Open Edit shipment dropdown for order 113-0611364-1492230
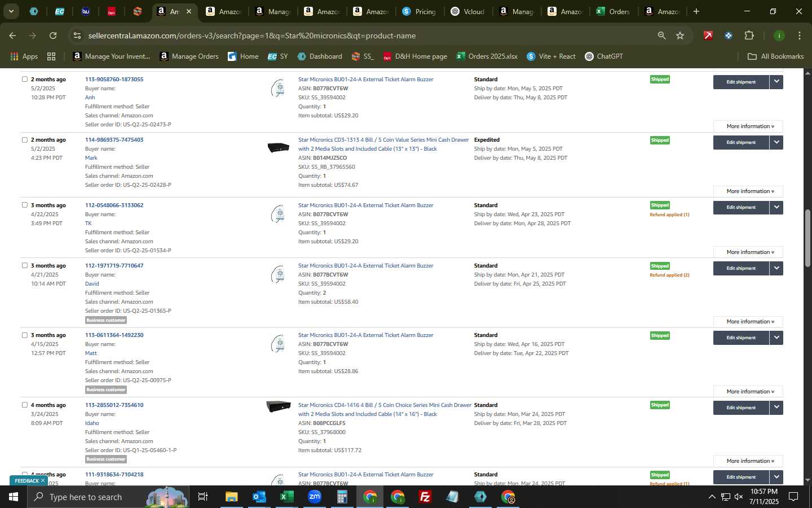Image resolution: width=812 pixels, height=508 pixels. click(776, 338)
